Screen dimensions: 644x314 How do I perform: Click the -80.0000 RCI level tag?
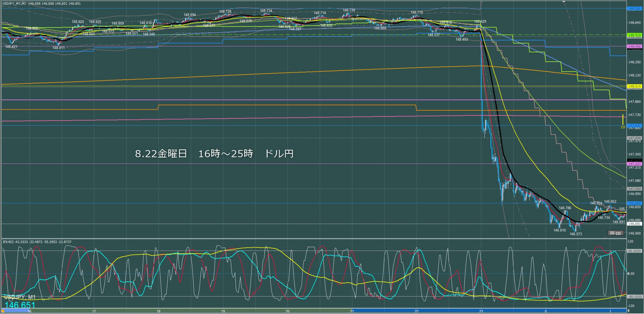point(634,297)
